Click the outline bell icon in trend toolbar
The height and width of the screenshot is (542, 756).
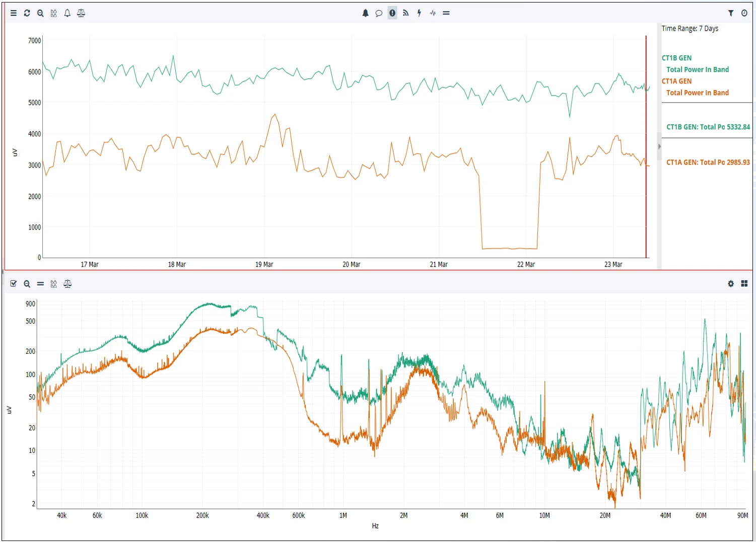(x=67, y=13)
